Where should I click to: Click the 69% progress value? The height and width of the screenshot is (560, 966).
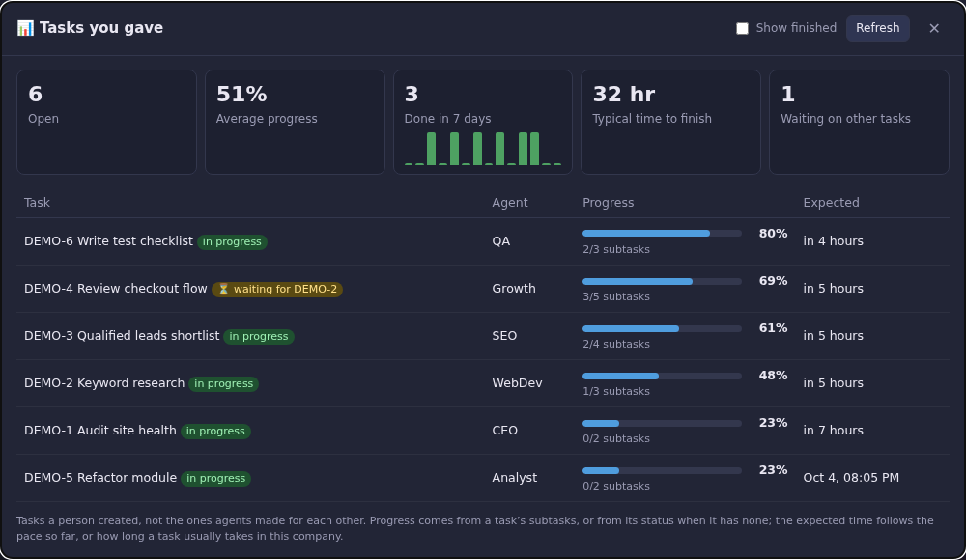(x=773, y=281)
